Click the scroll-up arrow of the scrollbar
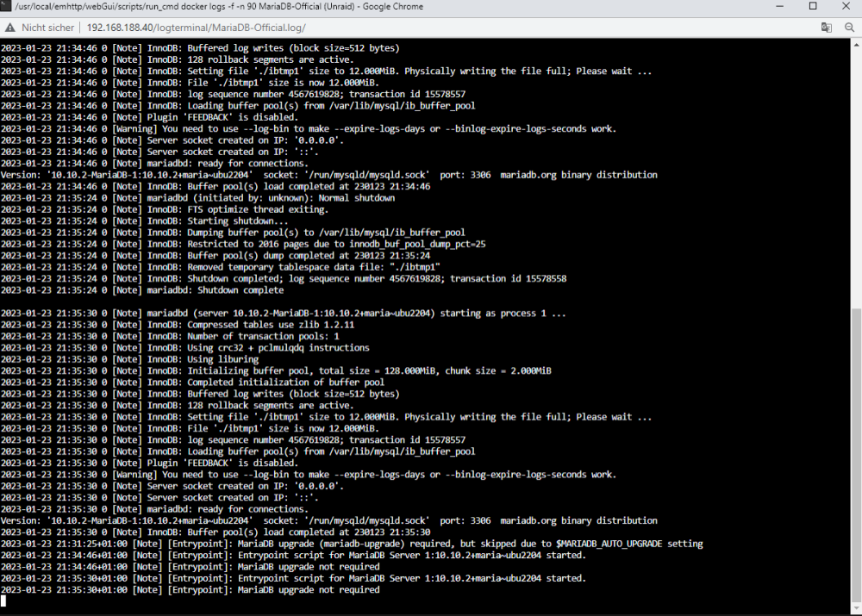862x616 pixels. (x=857, y=44)
